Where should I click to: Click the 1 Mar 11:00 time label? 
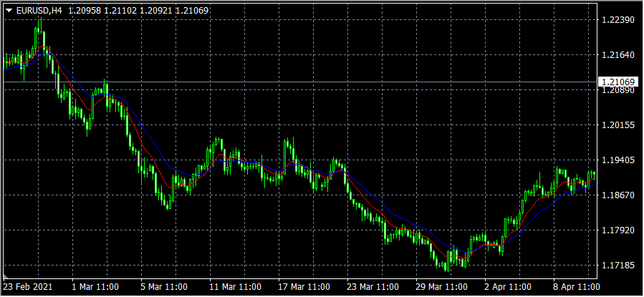[x=95, y=287]
